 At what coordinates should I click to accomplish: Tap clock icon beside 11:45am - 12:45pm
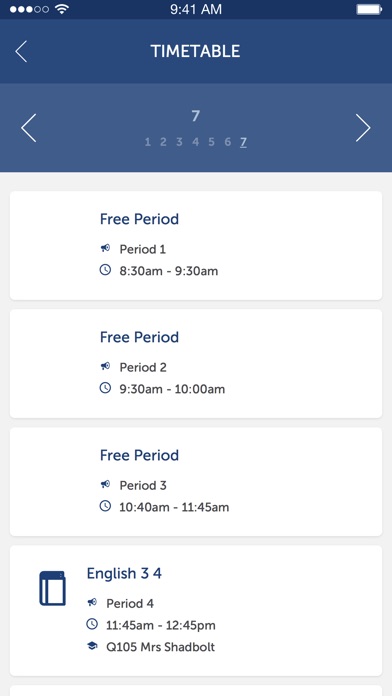tap(92, 625)
